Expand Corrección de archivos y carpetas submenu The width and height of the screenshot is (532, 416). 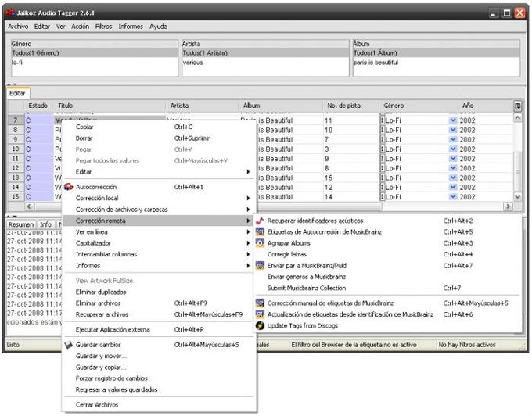pos(248,210)
